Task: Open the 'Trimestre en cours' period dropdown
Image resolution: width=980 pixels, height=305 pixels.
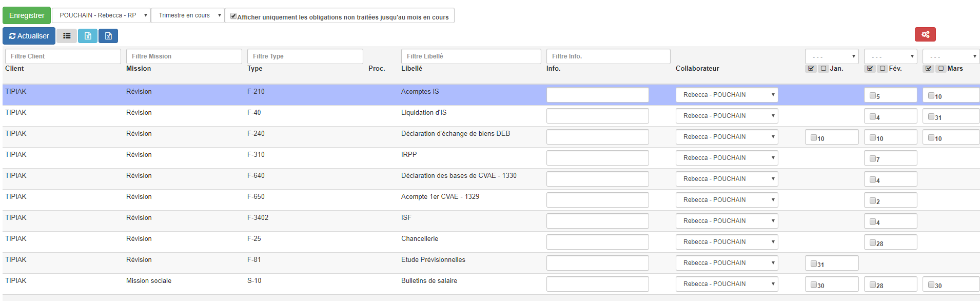Action: 188,15
